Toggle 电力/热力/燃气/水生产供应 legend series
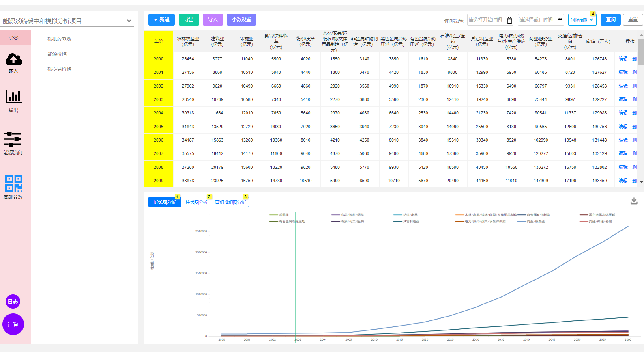This screenshot has height=352, width=644. (x=480, y=222)
